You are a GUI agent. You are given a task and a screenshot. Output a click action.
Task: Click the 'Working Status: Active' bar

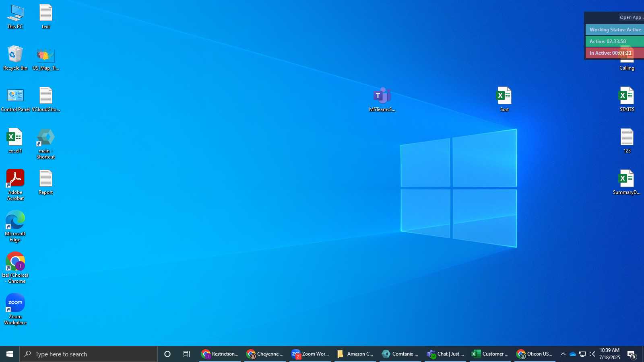(615, 30)
